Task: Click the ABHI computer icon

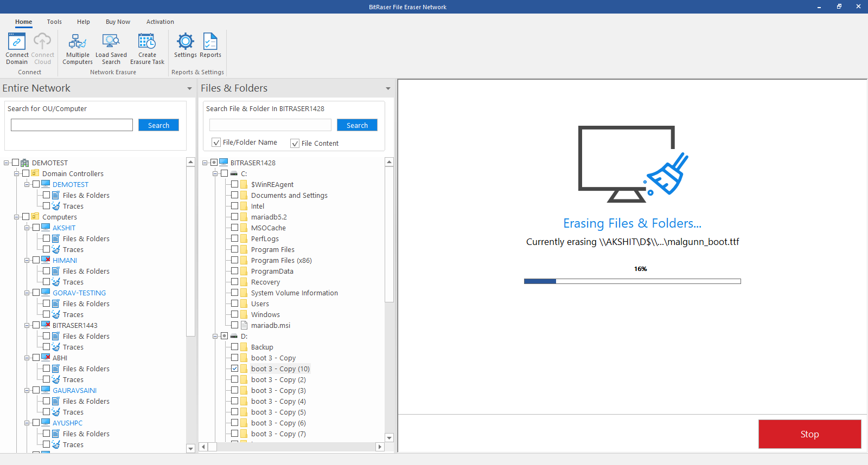Action: click(x=46, y=358)
